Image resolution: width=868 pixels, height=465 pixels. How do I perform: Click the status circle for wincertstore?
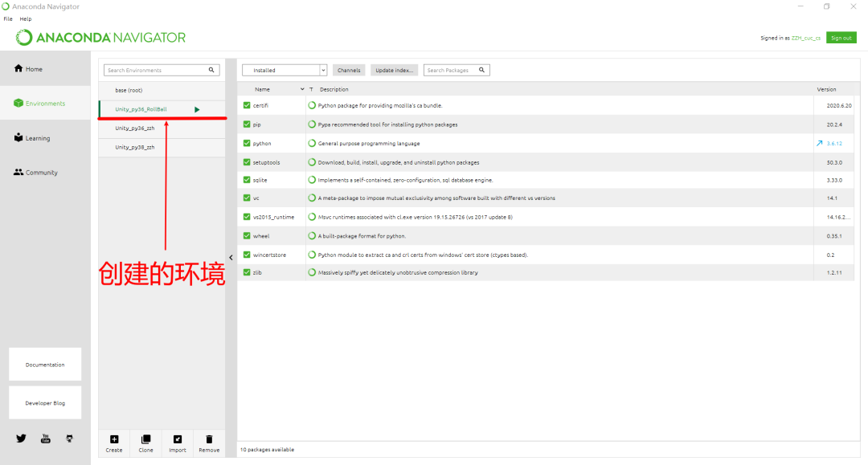coord(312,255)
